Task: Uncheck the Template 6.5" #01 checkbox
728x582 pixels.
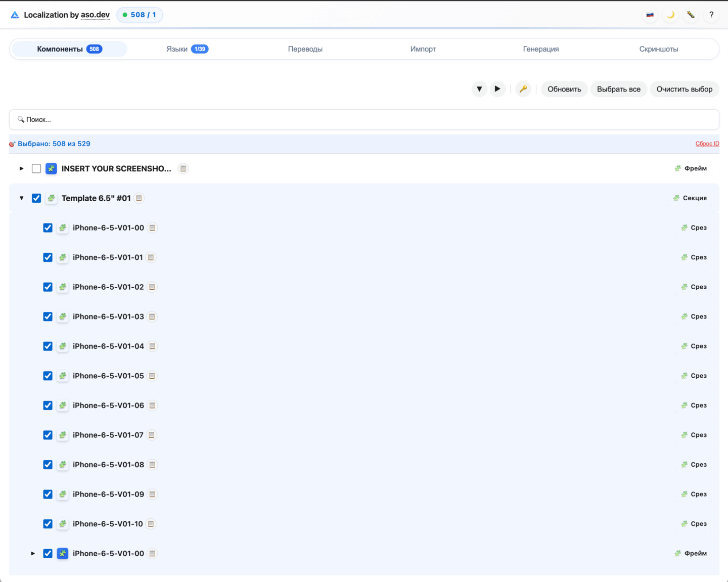Action: (x=36, y=198)
